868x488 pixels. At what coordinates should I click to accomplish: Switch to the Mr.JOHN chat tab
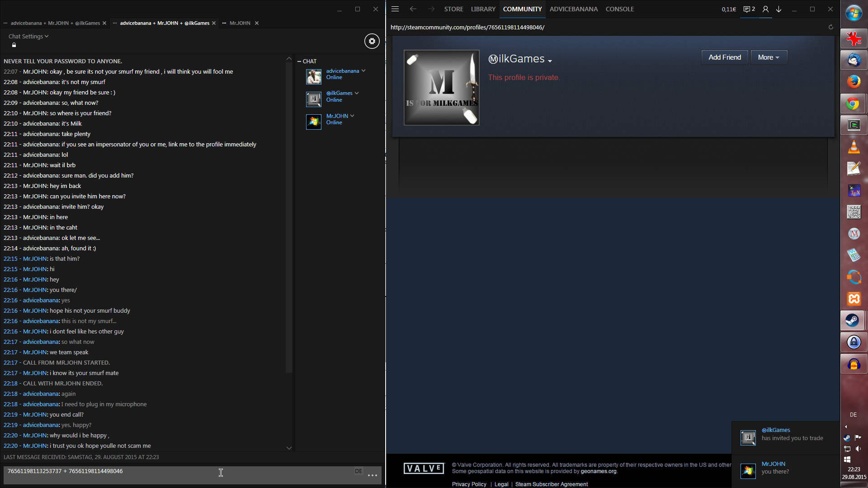click(x=240, y=23)
